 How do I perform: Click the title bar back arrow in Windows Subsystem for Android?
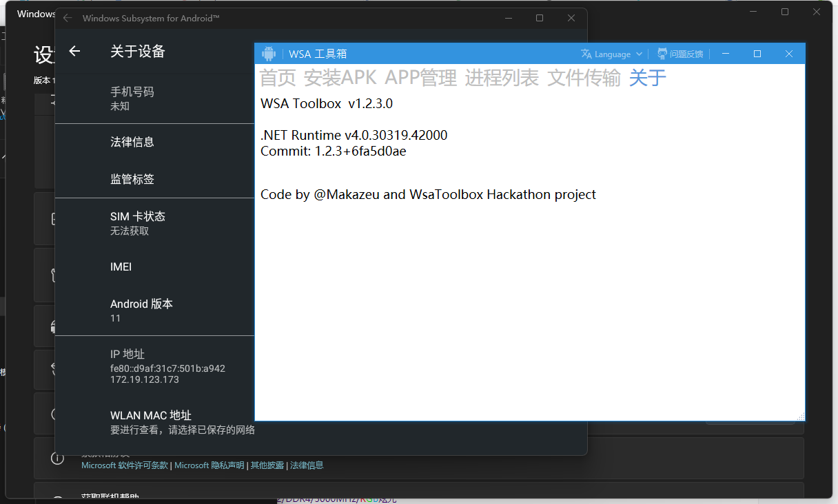coord(68,18)
